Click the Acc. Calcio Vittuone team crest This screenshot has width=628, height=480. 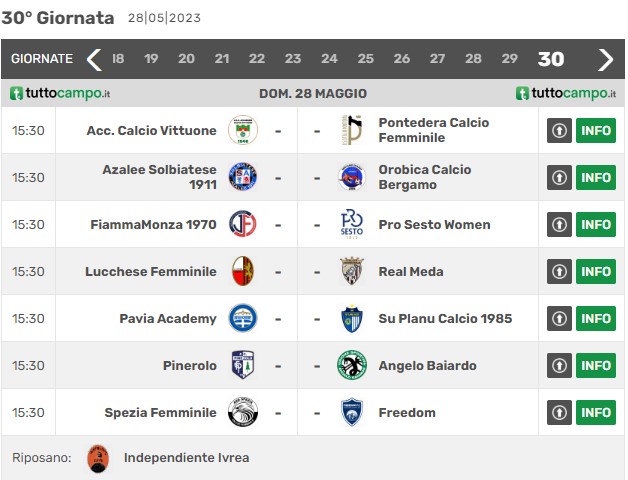pyautogui.click(x=243, y=130)
